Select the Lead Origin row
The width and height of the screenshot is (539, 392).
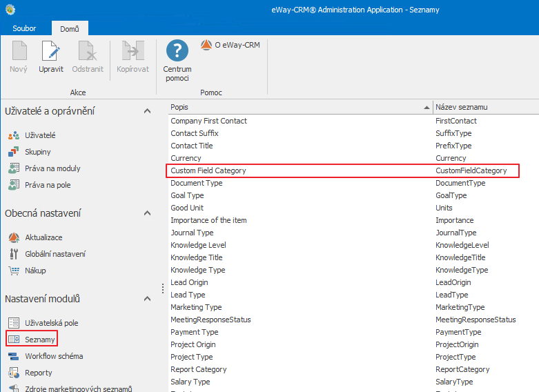[x=354, y=282]
